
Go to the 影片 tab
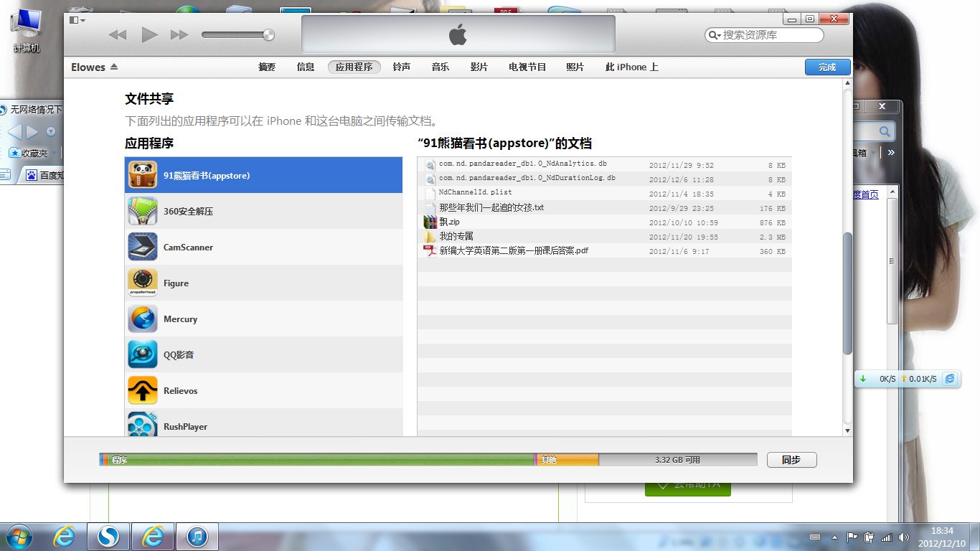tap(479, 67)
